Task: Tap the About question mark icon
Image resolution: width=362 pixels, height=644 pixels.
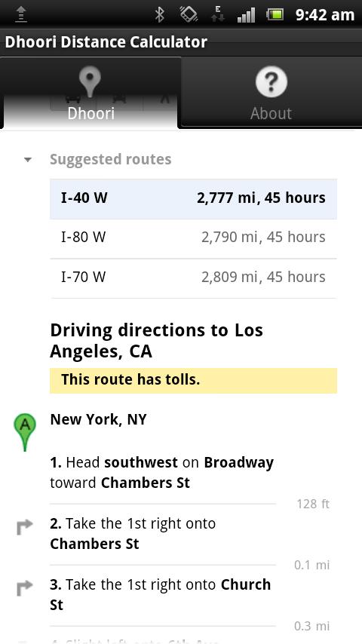Action: tap(271, 82)
